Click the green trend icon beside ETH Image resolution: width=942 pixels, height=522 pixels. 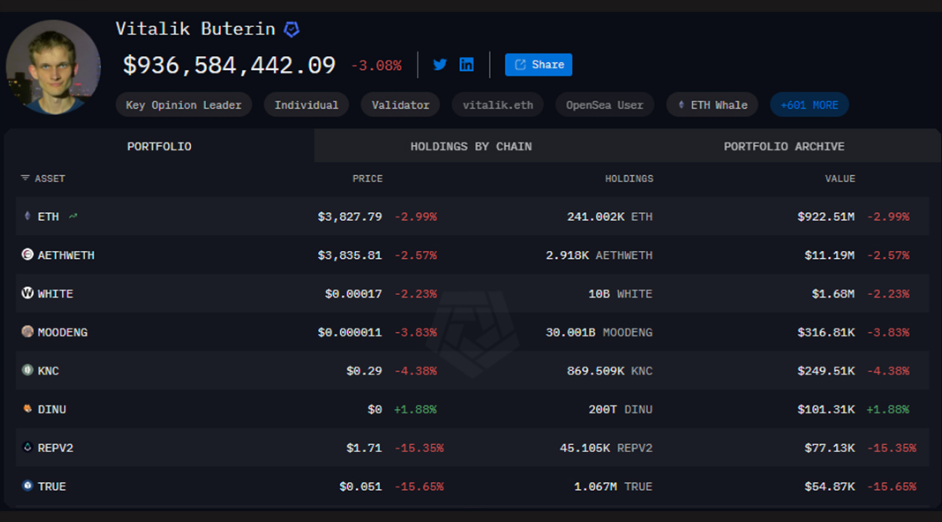pyautogui.click(x=73, y=216)
